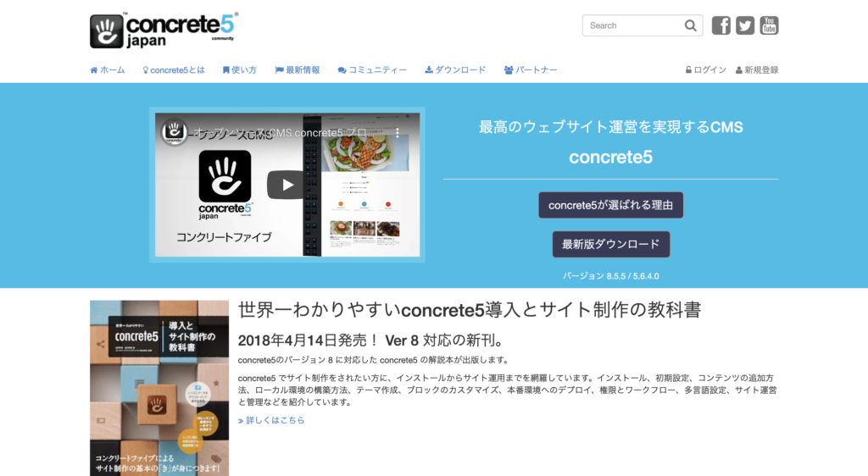Open the video's three-dot options menu
The height and width of the screenshot is (476, 868).
click(398, 133)
